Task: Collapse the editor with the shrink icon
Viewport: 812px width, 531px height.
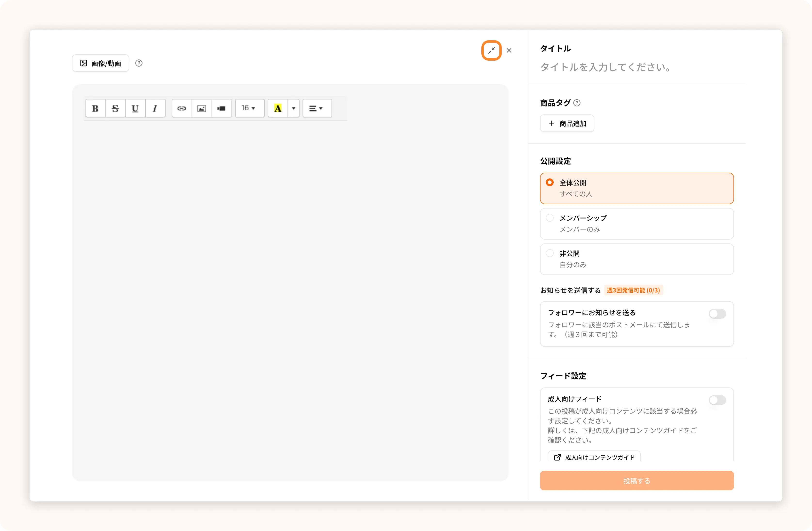Action: click(x=491, y=50)
